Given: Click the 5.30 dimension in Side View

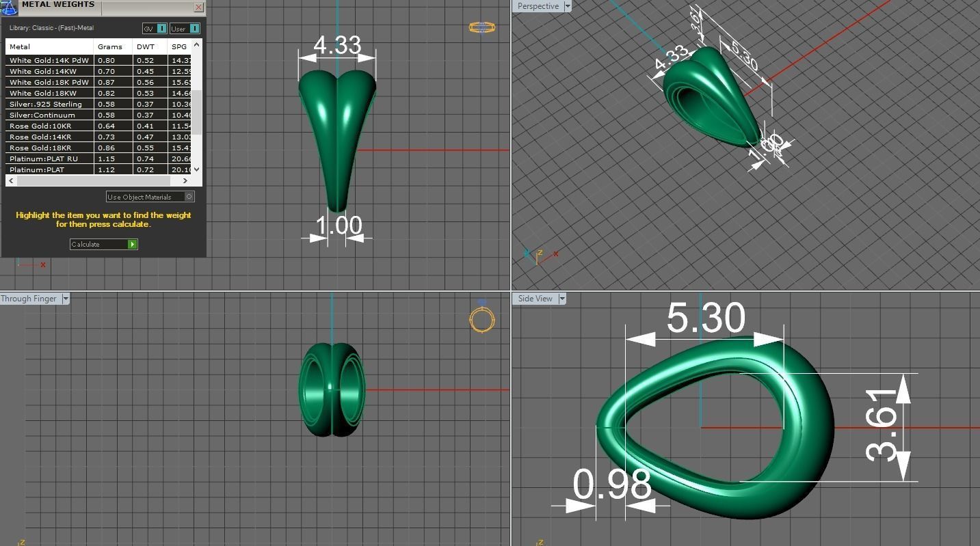Looking at the screenshot, I should click(706, 318).
